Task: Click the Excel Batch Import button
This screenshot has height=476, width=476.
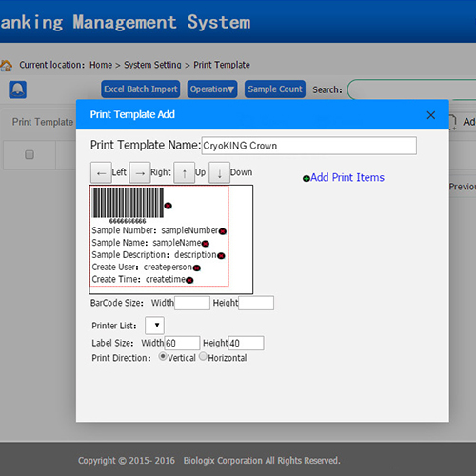Action: [141, 89]
